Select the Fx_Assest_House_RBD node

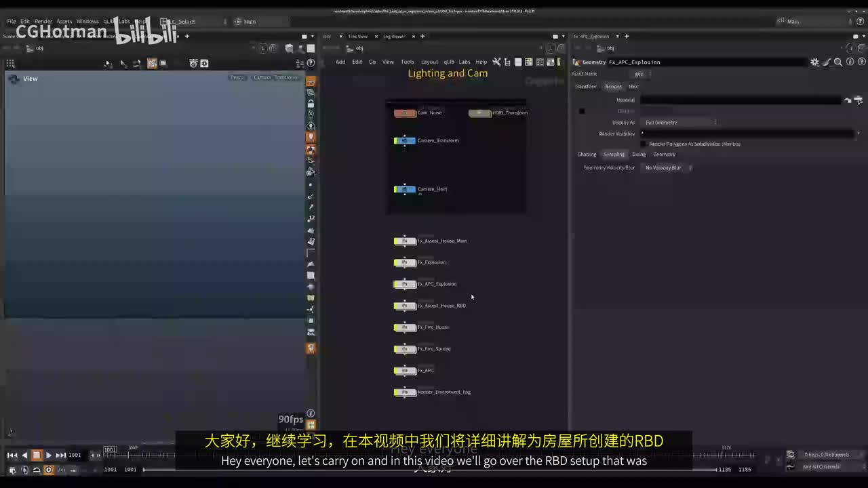pyautogui.click(x=405, y=306)
